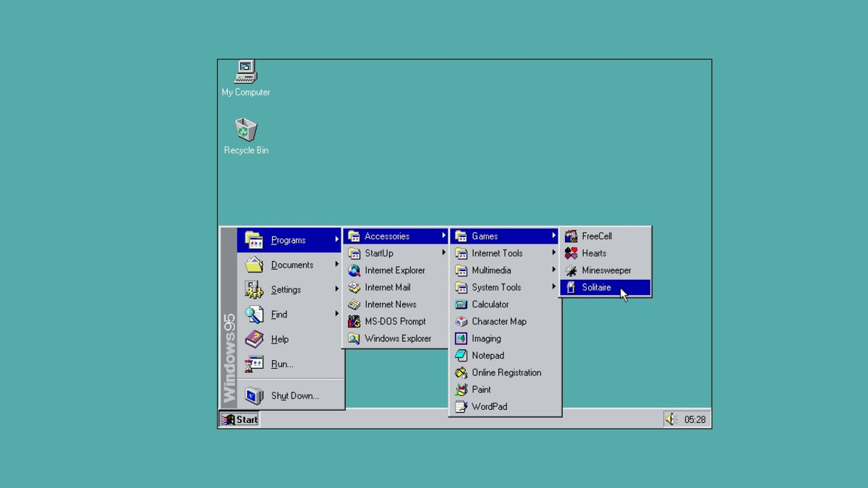Image resolution: width=868 pixels, height=488 pixels.
Task: Open Hearts from the Games menu
Action: coord(605,253)
